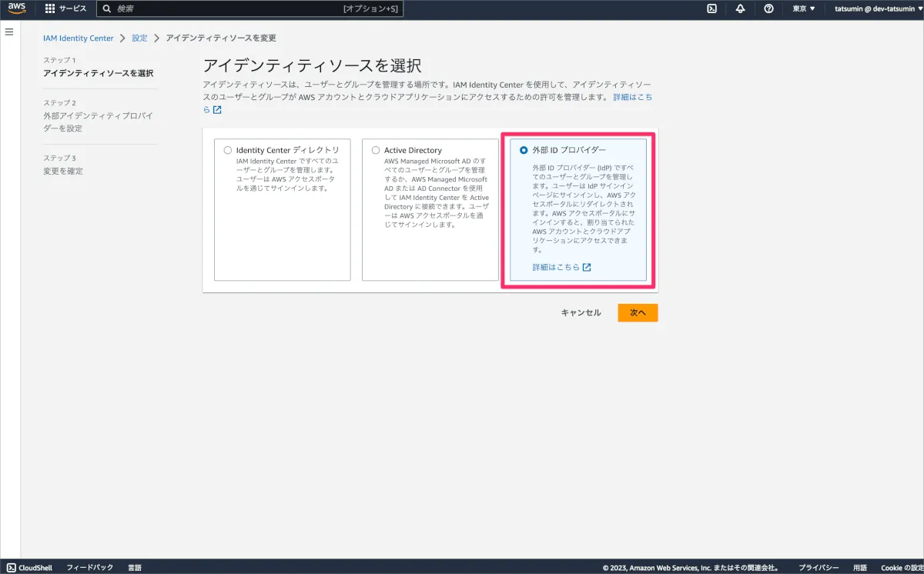The height and width of the screenshot is (574, 924).
Task: Click the AWS logo home icon
Action: click(17, 8)
